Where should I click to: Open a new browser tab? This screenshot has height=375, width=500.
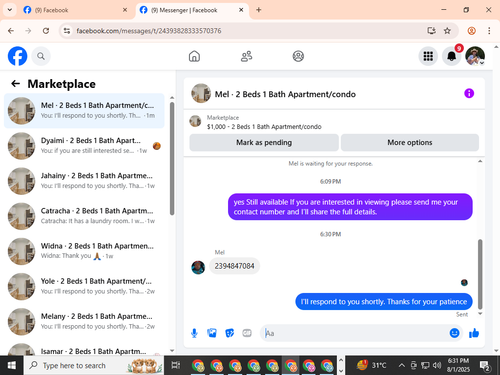[x=259, y=10]
